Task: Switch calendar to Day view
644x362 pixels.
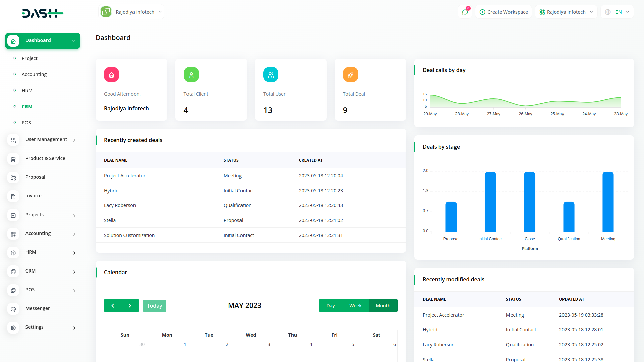Action: point(330,305)
